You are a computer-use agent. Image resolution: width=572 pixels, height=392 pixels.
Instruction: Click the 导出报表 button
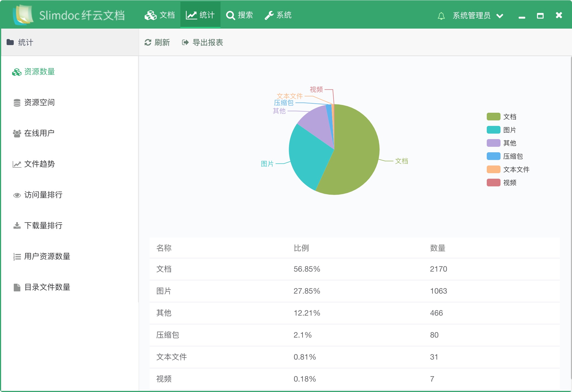tap(202, 42)
